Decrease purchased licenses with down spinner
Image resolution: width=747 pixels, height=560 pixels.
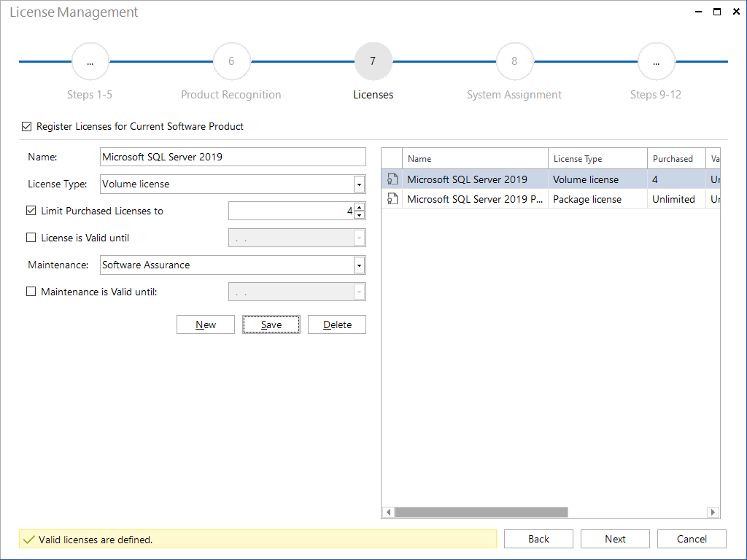360,215
